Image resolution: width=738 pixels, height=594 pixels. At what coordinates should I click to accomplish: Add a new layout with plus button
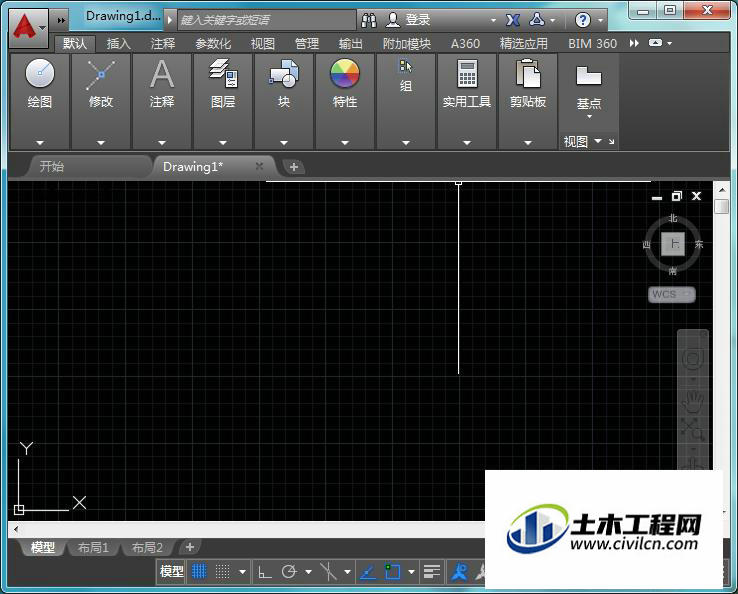click(x=190, y=547)
